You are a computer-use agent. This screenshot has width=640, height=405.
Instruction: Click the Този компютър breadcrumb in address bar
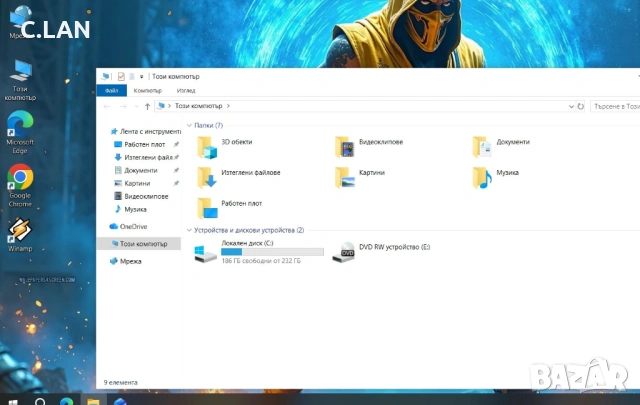(199, 106)
